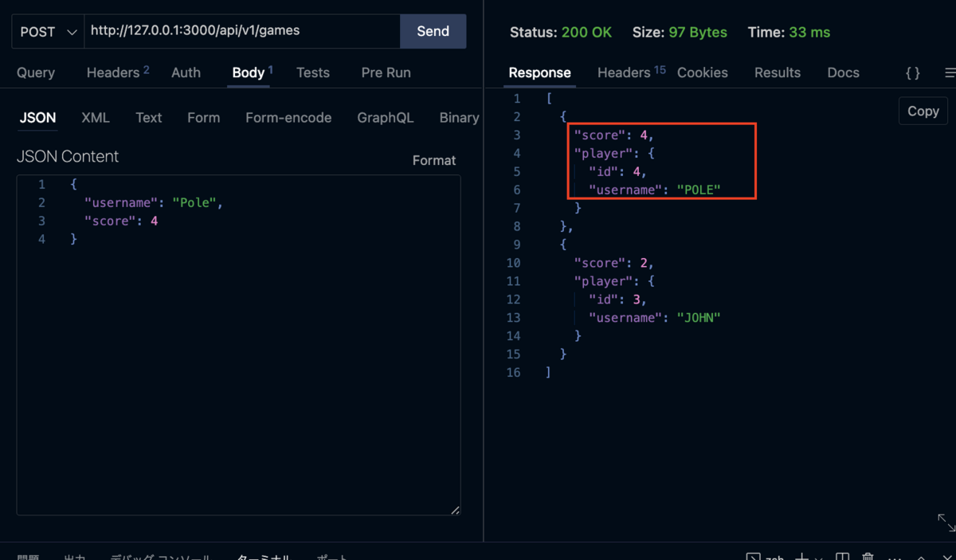
Task: Click response line "score": 2
Action: click(x=613, y=264)
